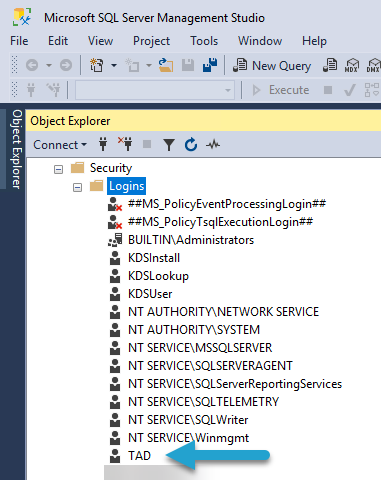Viewport: 381px width, 480px height.
Task: Click the vertical Object Explorer side tab
Action: click(17, 149)
